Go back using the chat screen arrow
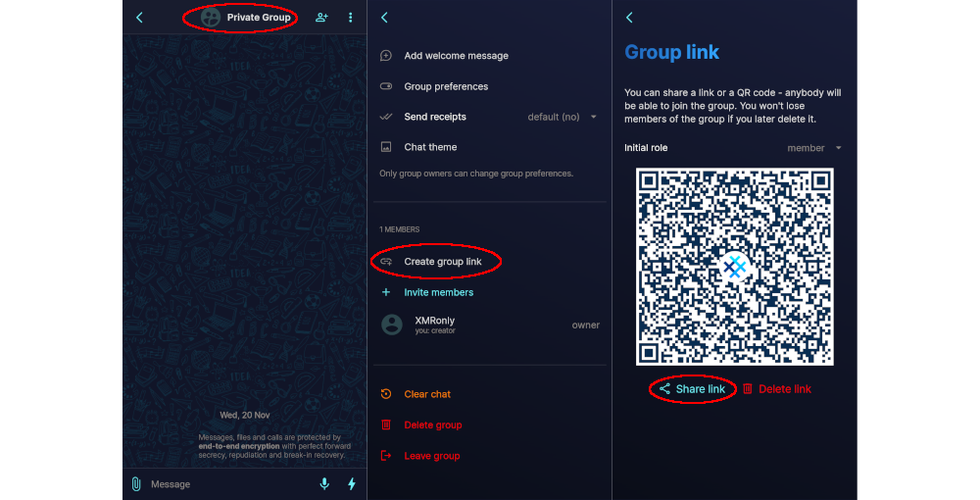 pos(139,18)
